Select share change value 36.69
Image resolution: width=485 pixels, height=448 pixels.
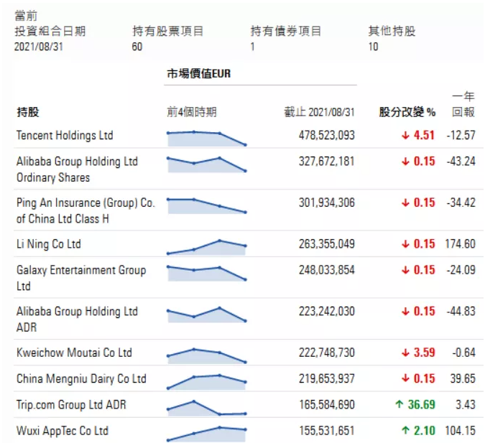pyautogui.click(x=422, y=405)
